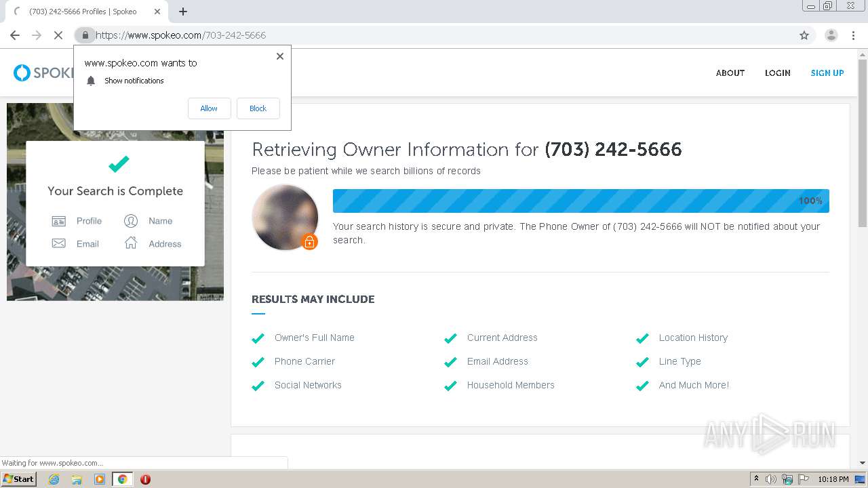The width and height of the screenshot is (868, 488).
Task: Click the Name person icon
Action: 131,221
